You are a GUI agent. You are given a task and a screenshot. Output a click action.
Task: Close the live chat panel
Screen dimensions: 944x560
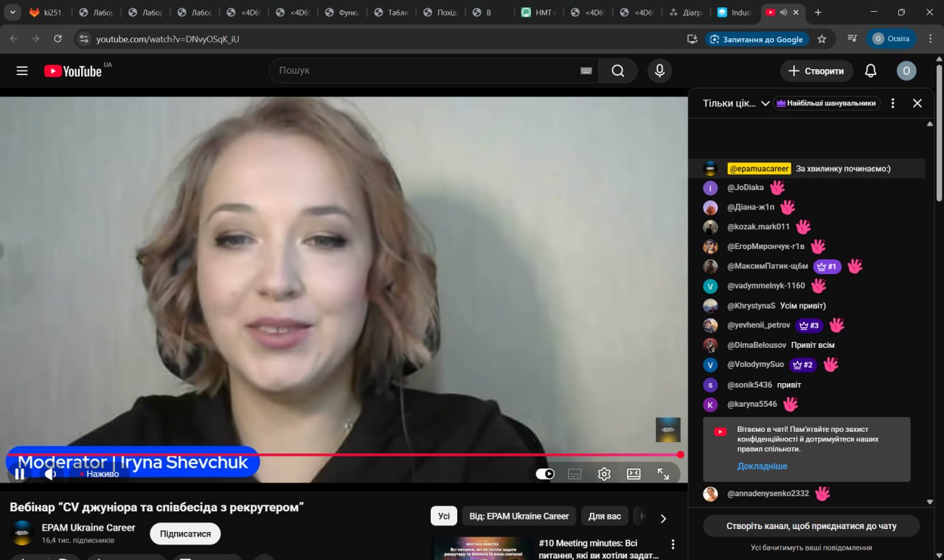917,103
